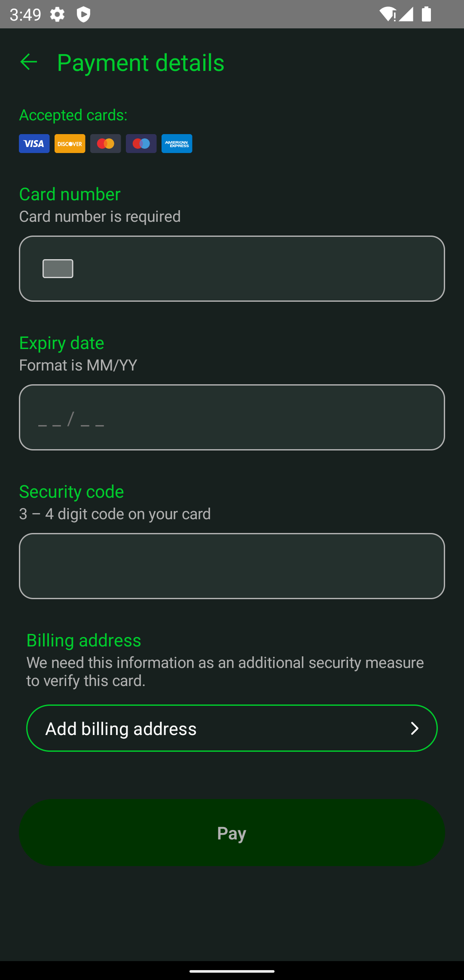Click the Payment details title text
Screen dimensions: 464x980
[x=140, y=62]
